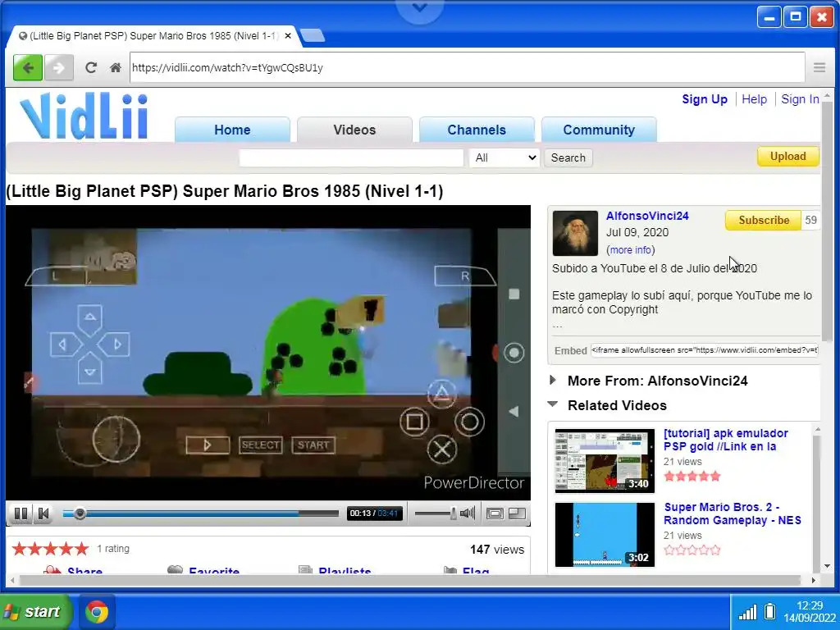The image size is (840, 630).
Task: Go back with the green back arrow
Action: pos(28,68)
